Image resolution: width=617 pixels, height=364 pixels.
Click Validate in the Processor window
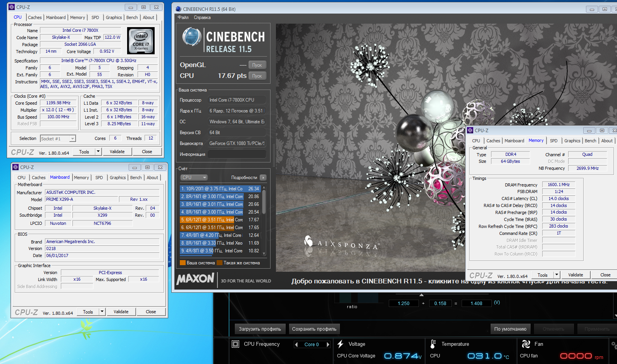point(117,152)
